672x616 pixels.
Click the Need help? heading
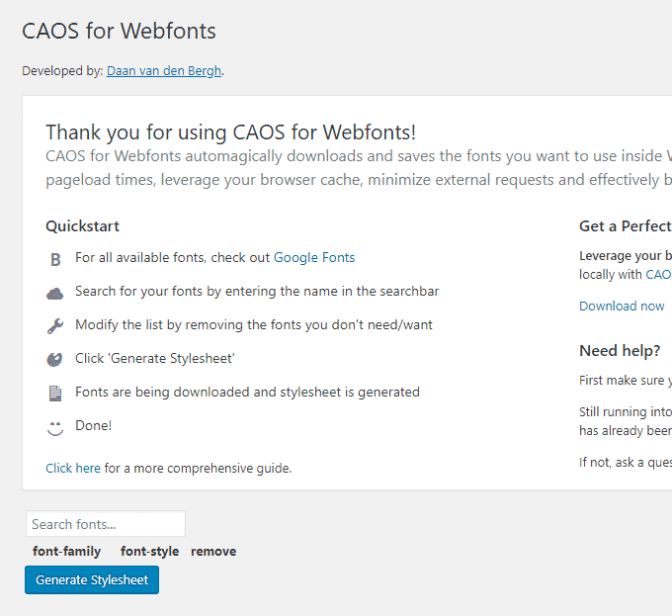pyautogui.click(x=620, y=351)
